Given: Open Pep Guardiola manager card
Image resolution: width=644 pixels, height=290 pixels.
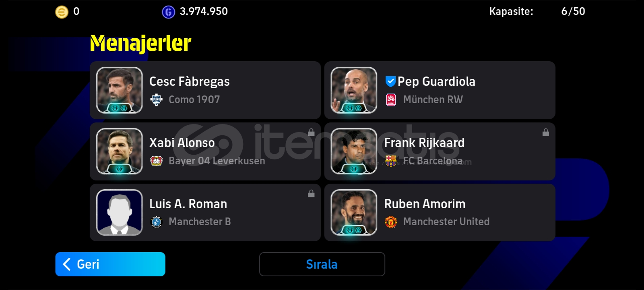Looking at the screenshot, I should [x=440, y=90].
